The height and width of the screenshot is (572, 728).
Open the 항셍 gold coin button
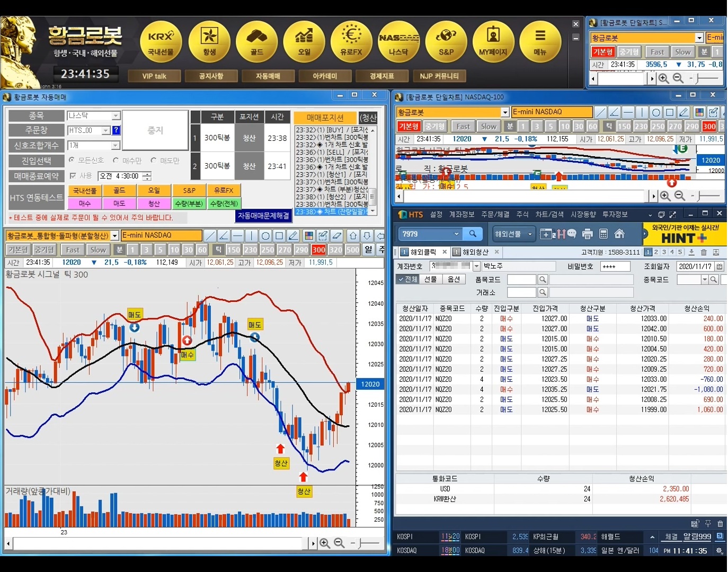click(x=209, y=41)
